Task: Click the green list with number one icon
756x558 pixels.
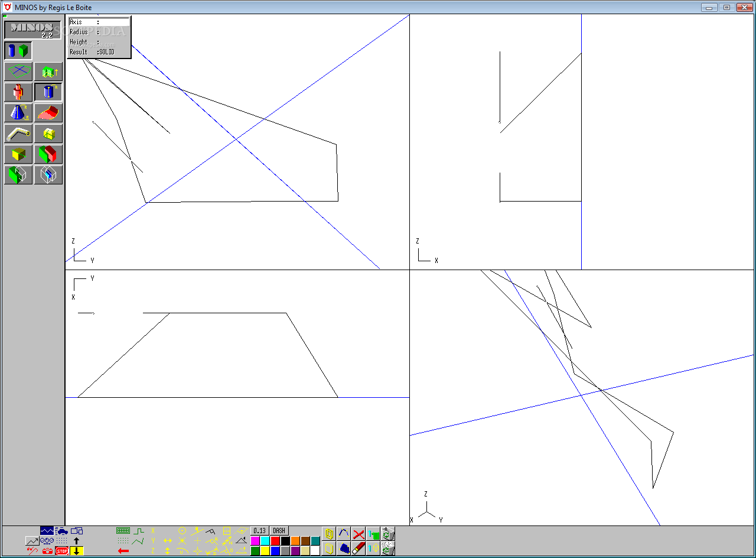Action: 373,534
